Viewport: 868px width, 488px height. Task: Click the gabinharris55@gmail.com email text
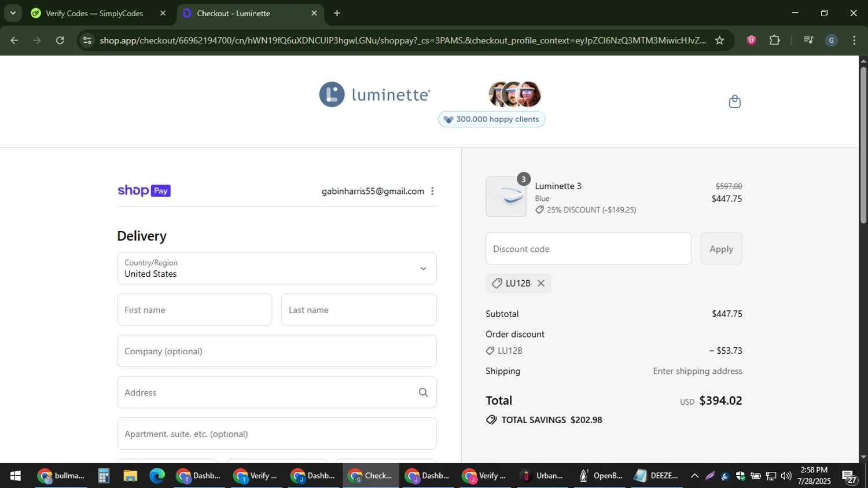coord(373,191)
